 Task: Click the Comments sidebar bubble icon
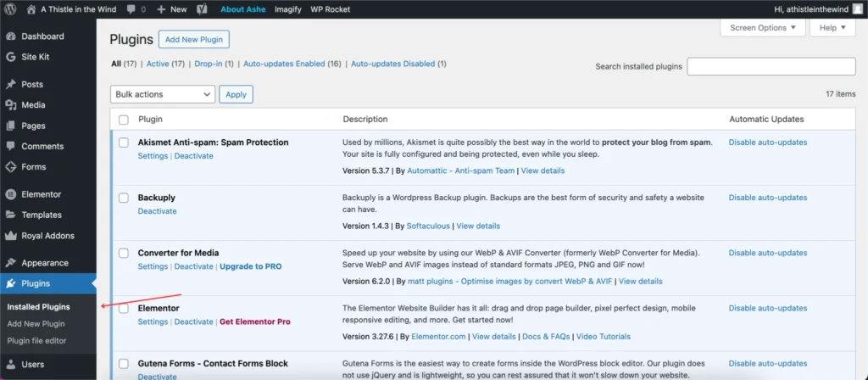point(10,146)
